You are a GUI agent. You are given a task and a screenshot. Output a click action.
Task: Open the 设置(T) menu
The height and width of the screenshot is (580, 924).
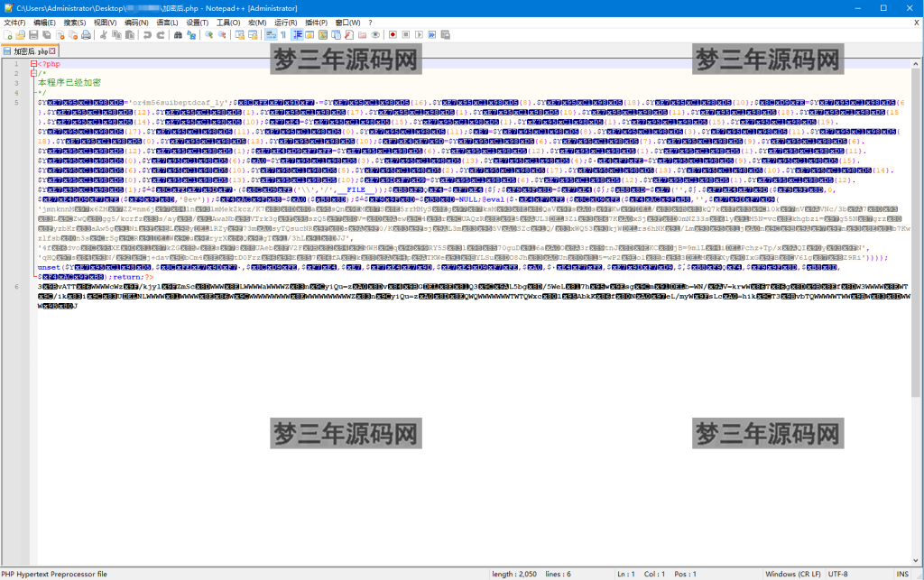coord(198,23)
